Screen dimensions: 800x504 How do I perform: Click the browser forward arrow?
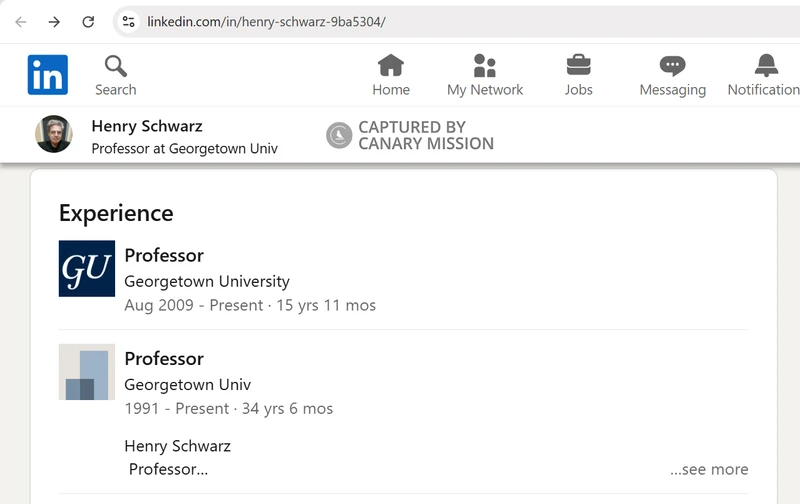click(54, 22)
